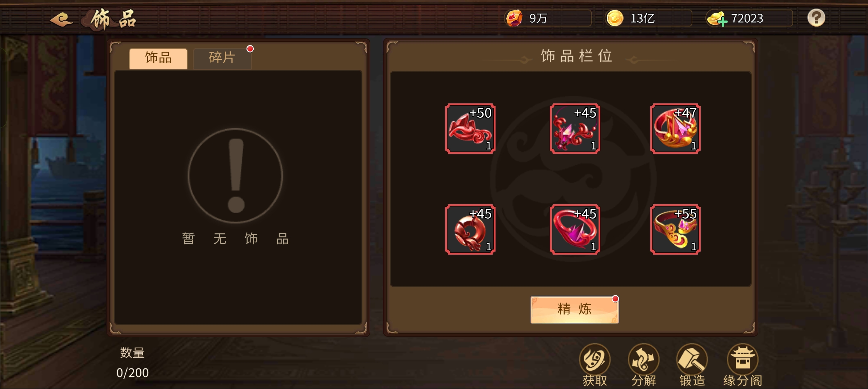Click the 72023 ingot balance field
The height and width of the screenshot is (389, 868).
click(x=750, y=18)
